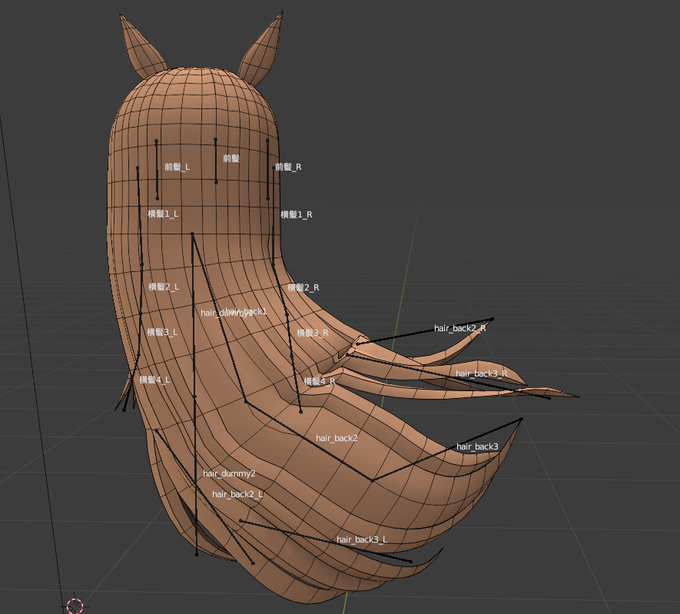
Task: Pick the hair_back2_L bone label
Action: [x=238, y=494]
